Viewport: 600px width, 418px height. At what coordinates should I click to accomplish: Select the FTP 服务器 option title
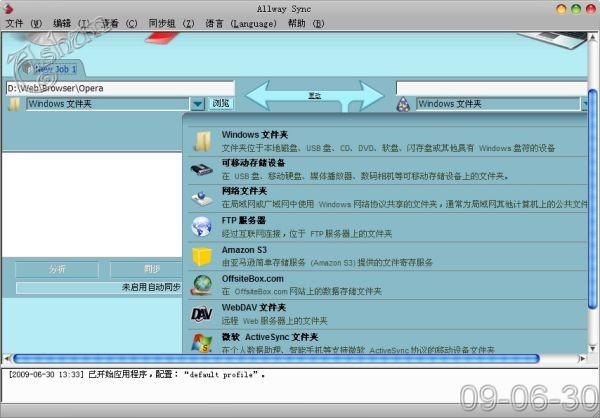tap(243, 220)
